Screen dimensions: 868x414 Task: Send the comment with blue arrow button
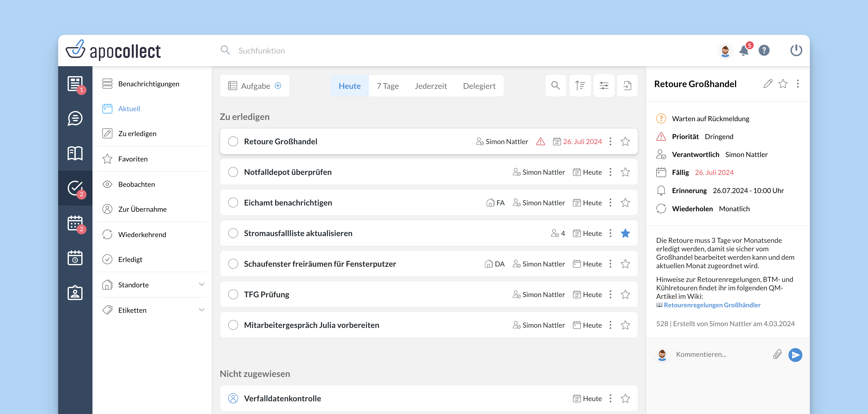(795, 355)
